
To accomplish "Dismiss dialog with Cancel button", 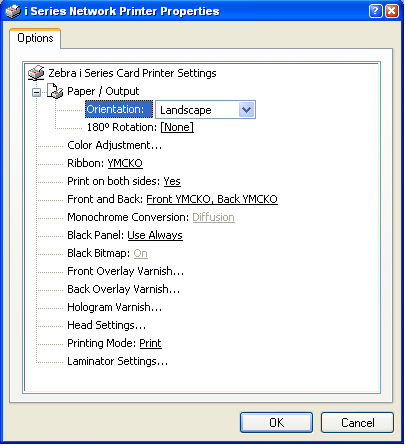I will pyautogui.click(x=357, y=423).
